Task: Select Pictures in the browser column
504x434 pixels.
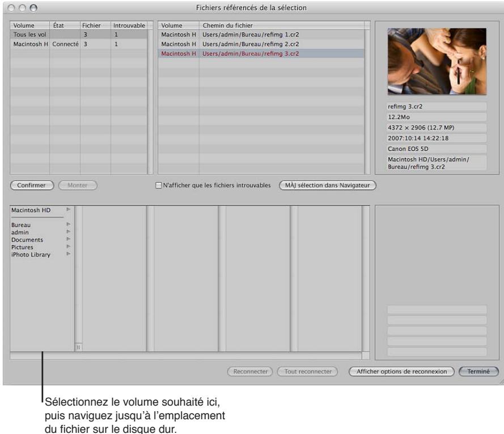Action: [22, 247]
